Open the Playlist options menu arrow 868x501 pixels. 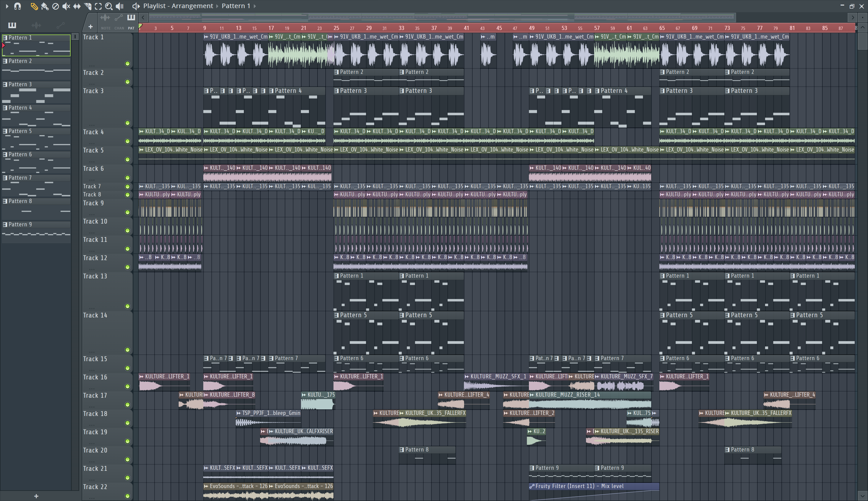click(7, 6)
